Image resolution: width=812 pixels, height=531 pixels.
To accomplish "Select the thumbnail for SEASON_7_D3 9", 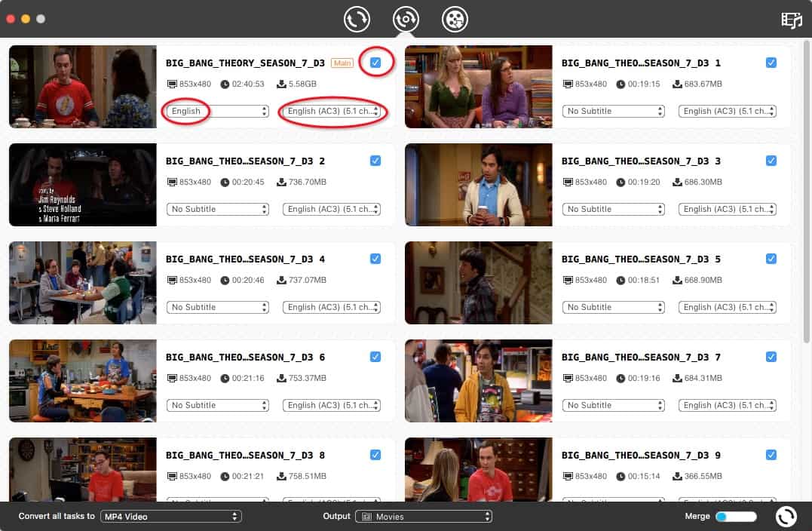I will (x=479, y=469).
